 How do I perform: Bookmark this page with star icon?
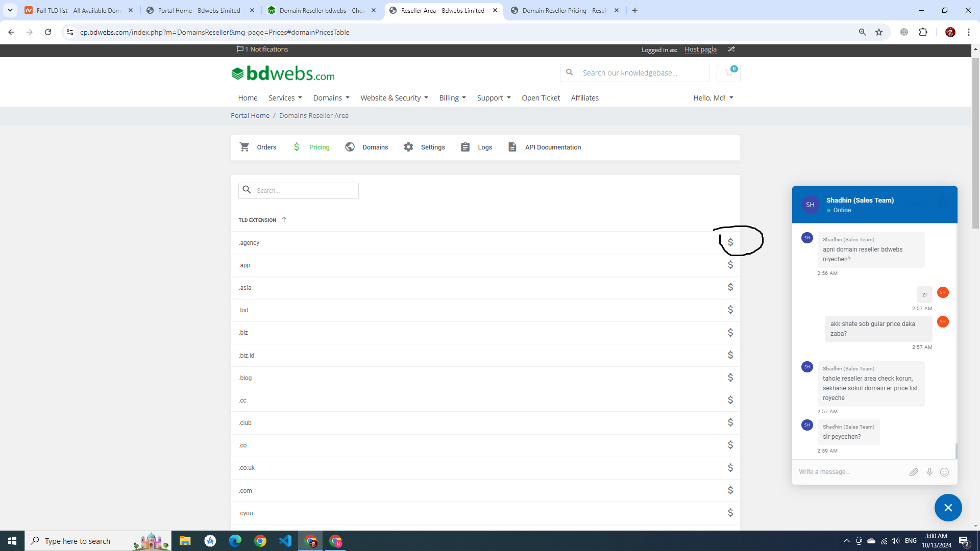click(879, 32)
